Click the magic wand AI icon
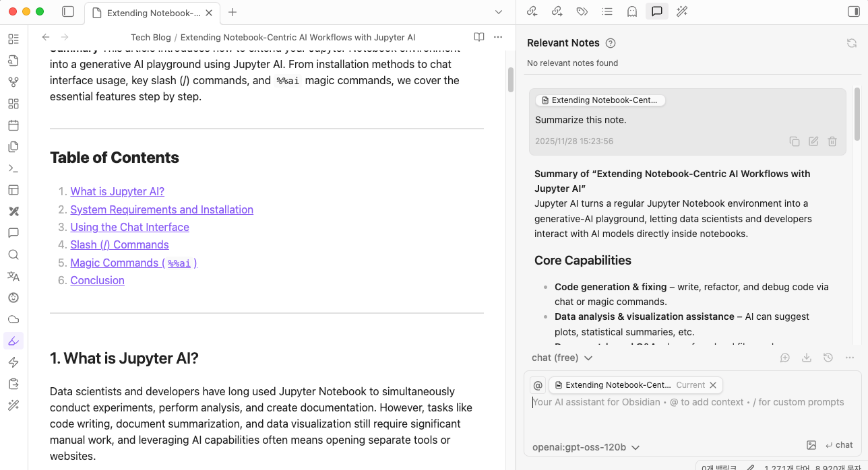Image resolution: width=868 pixels, height=470 pixels. 681,11
